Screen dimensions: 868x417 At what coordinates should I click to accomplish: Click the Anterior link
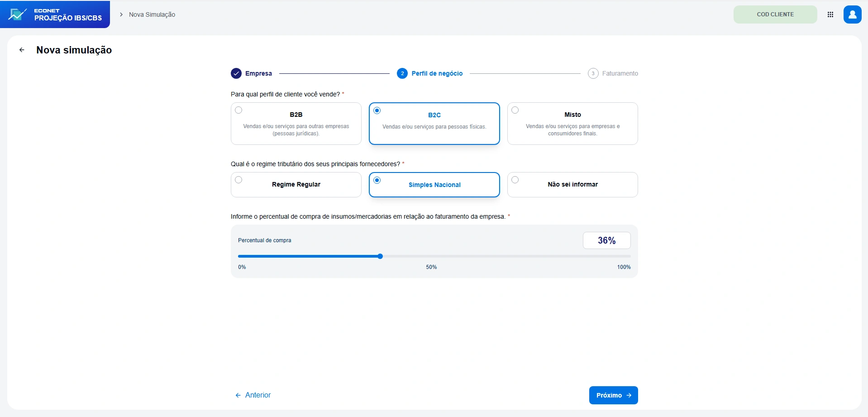pyautogui.click(x=253, y=395)
